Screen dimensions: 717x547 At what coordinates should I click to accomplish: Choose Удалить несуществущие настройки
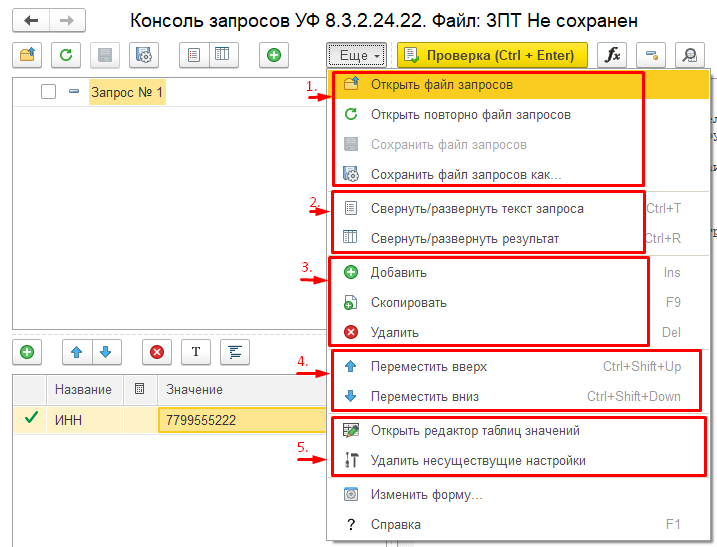coord(518,460)
